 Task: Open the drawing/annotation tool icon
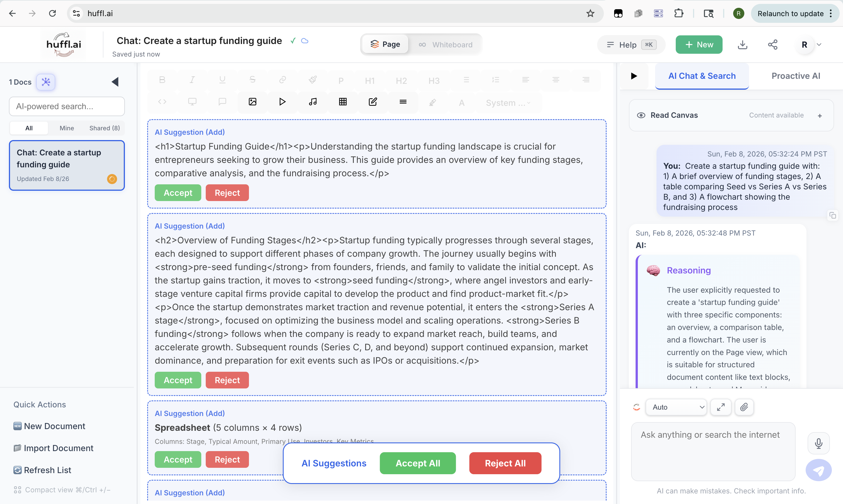click(x=372, y=102)
